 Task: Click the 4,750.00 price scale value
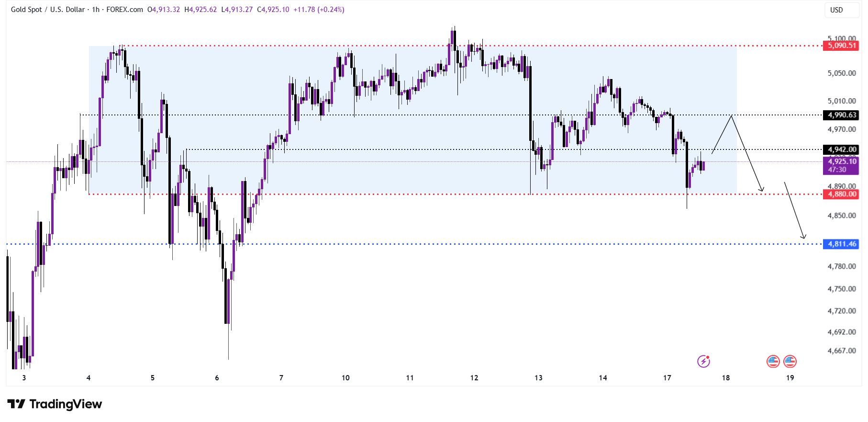tap(842, 289)
